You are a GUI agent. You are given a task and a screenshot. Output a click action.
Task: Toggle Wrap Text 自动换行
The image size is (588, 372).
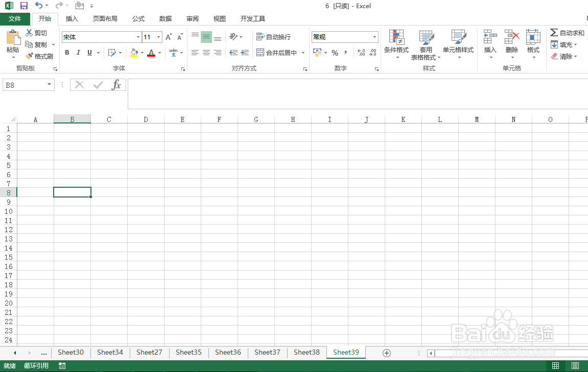273,37
